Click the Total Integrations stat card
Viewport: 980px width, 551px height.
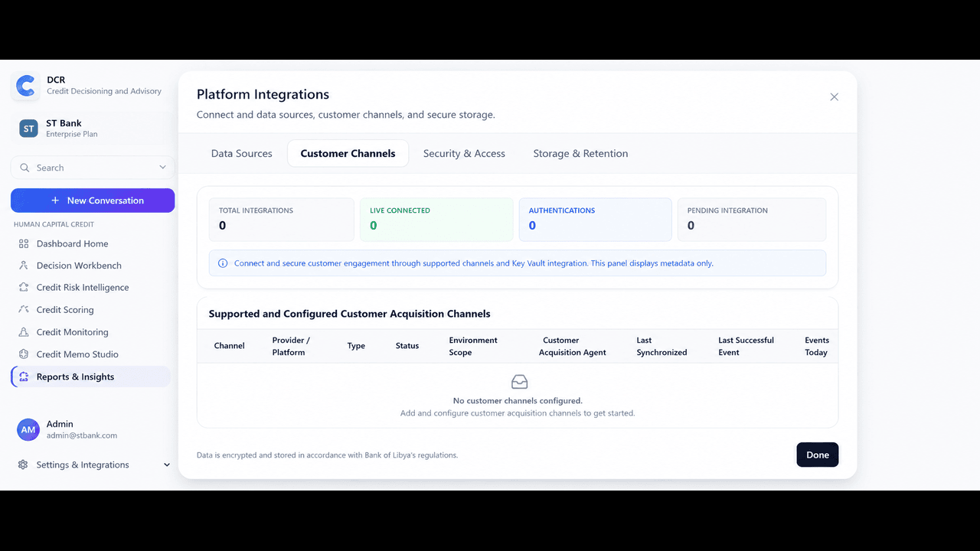282,220
